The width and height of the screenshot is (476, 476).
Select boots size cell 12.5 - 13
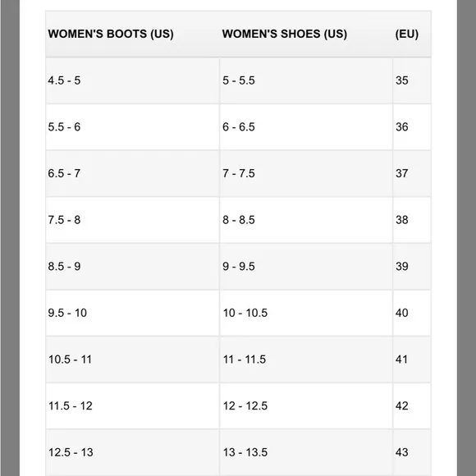click(x=132, y=452)
